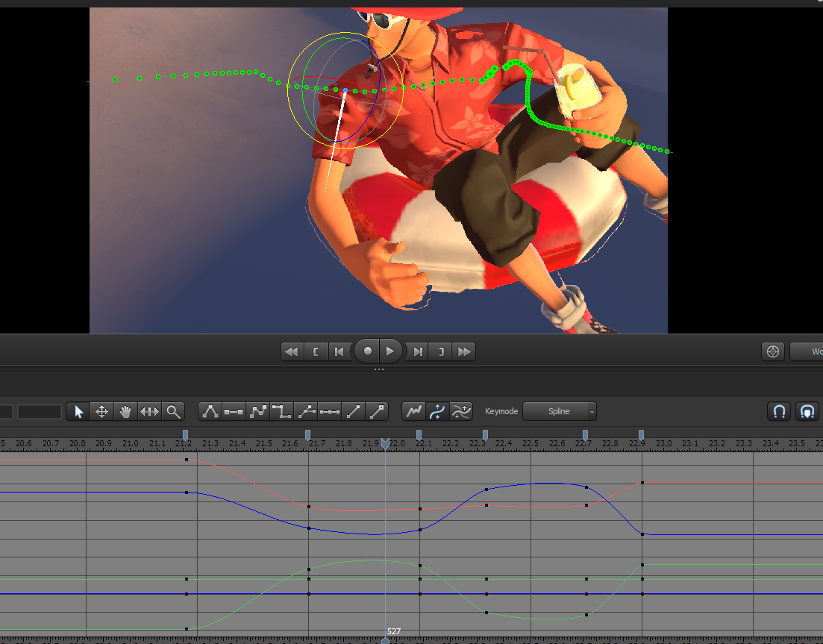Image resolution: width=823 pixels, height=644 pixels.
Task: Click the diagonal-line tangent icon with square end handles
Action: point(376,411)
